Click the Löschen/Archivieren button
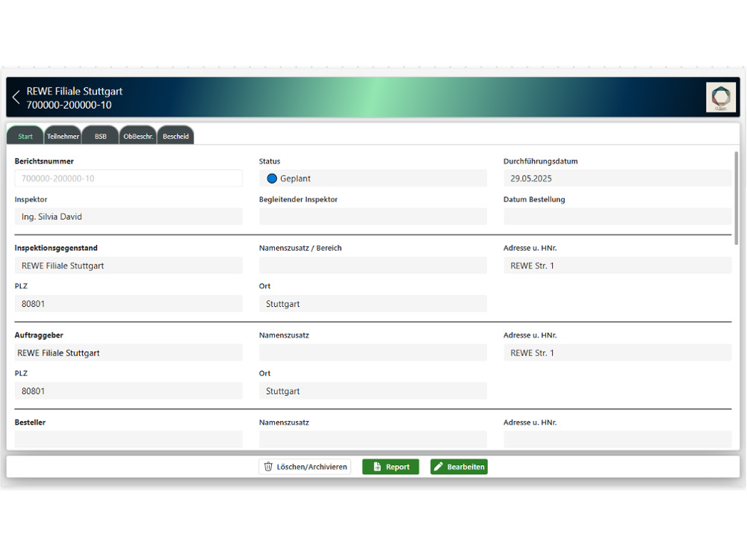 coord(305,467)
